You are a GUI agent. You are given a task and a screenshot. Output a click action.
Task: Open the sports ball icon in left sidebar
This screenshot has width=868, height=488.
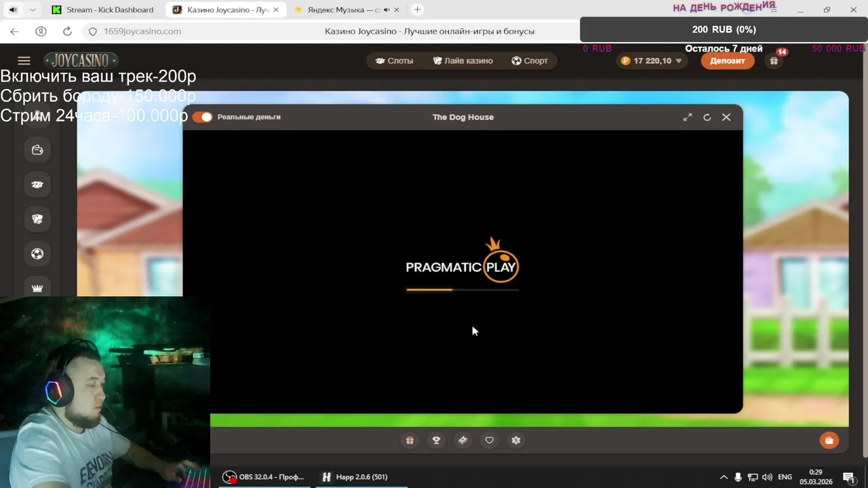click(x=37, y=253)
